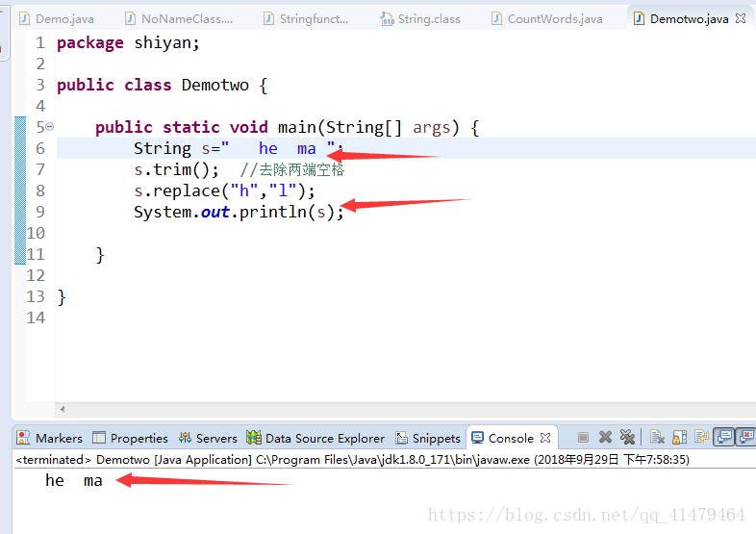Click the Snippets tab icon
Viewport: 756px width, 534px height.
402,438
